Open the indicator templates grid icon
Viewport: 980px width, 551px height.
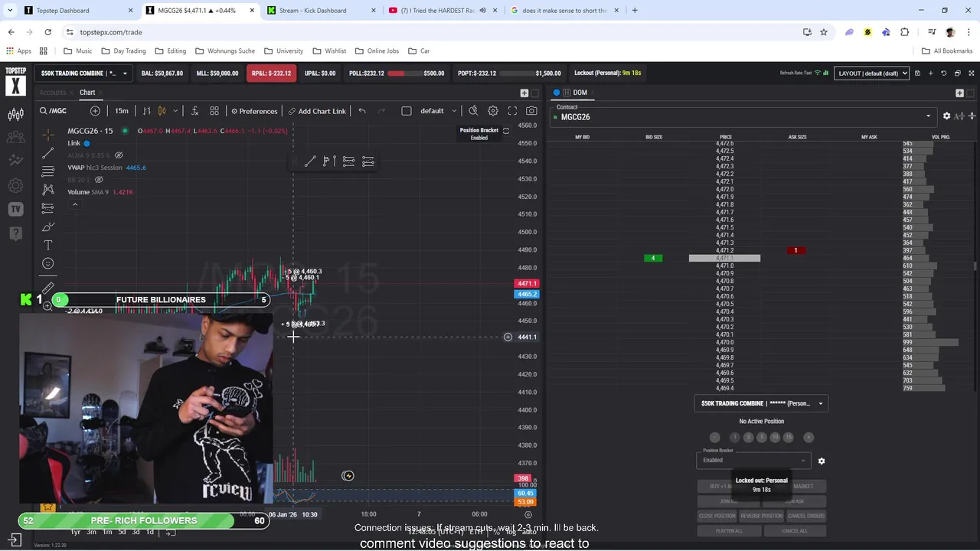pos(214,111)
